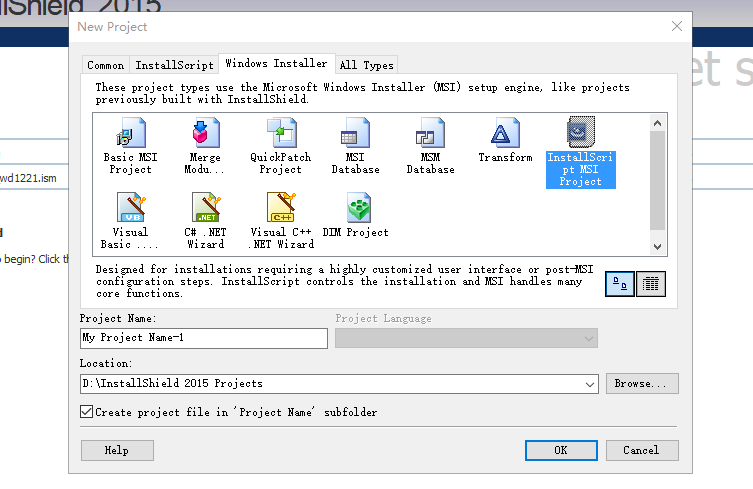Click the project list vertical scrollbar thumb
753x489 pixels.
pos(657,181)
